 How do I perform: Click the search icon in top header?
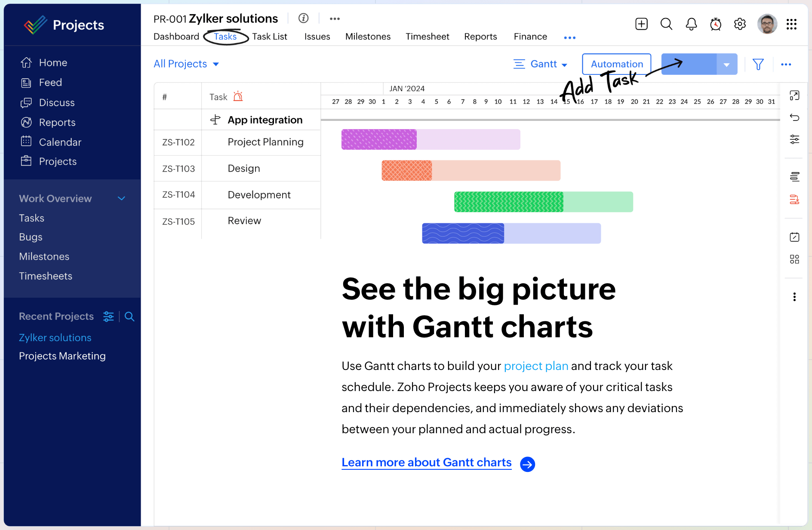click(x=666, y=24)
